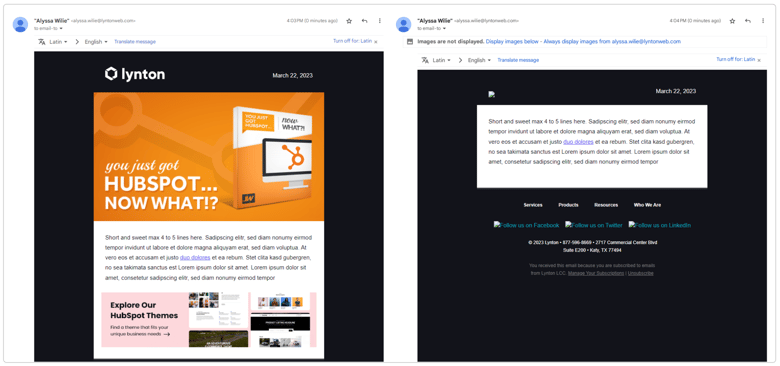
Task: Click 'Display images below' link
Action: tap(513, 42)
